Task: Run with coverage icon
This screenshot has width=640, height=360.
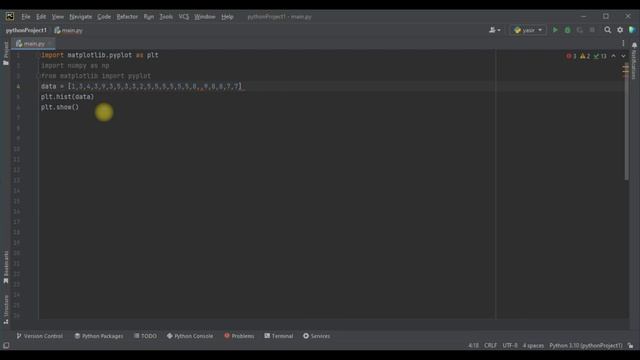Action: [x=580, y=30]
